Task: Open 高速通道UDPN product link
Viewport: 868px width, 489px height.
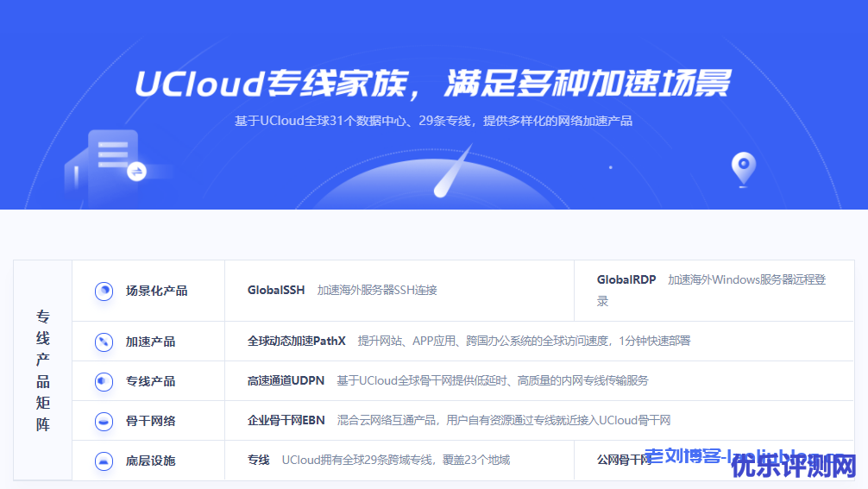Action: [286, 381]
